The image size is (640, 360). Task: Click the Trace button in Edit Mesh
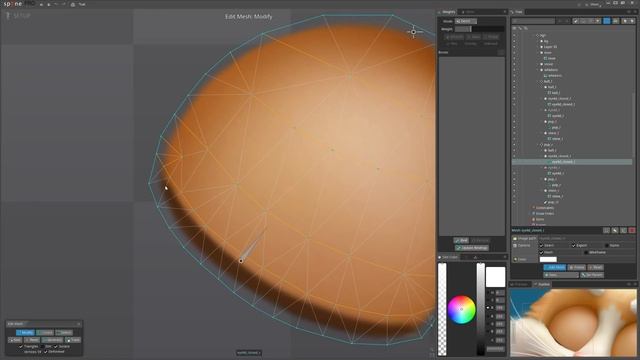click(73, 340)
